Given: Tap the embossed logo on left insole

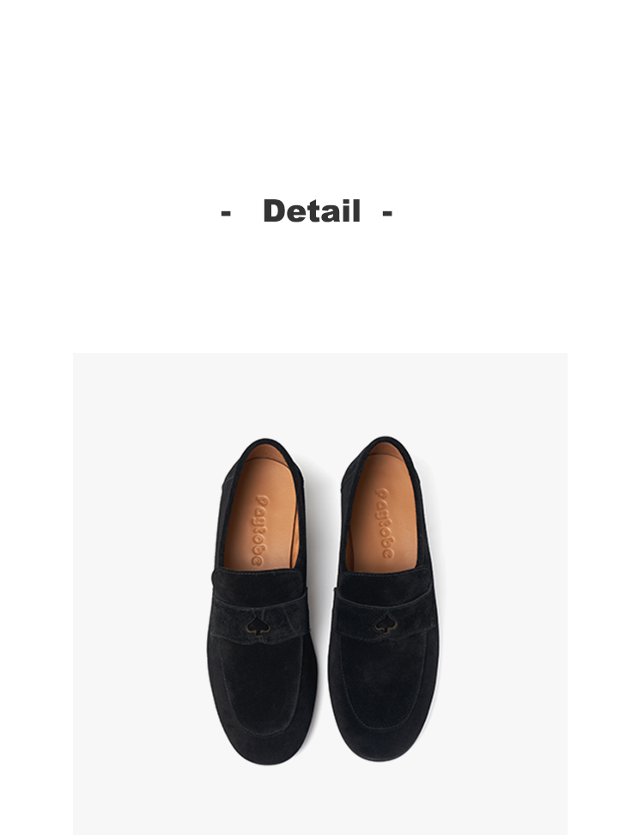Looking at the screenshot, I should pos(260,529).
